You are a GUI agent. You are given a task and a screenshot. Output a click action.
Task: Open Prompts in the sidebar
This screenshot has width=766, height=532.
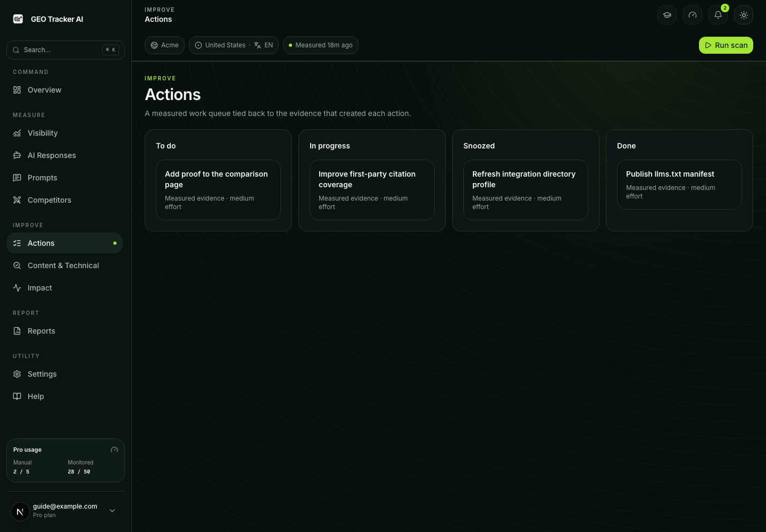pyautogui.click(x=64, y=178)
